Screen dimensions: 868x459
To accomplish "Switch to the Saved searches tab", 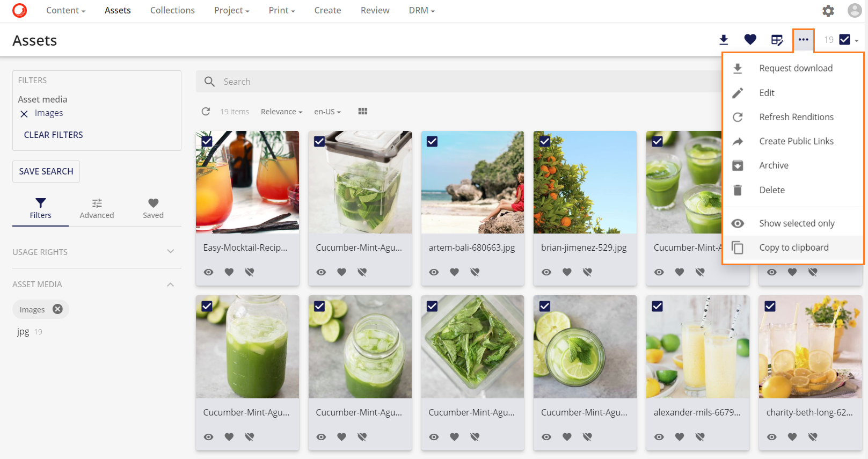I will (x=153, y=209).
